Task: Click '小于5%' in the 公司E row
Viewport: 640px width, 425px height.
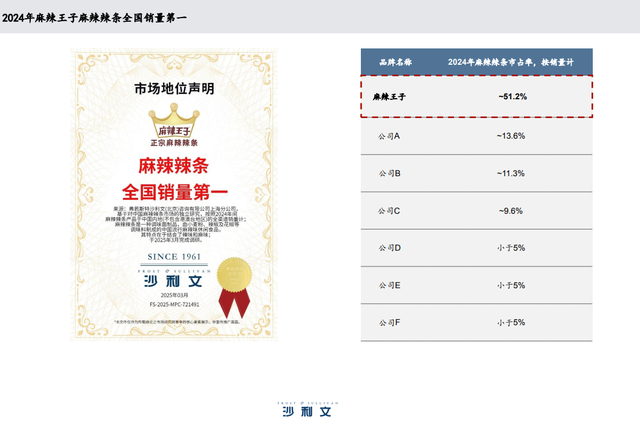Action: pyautogui.click(x=511, y=285)
